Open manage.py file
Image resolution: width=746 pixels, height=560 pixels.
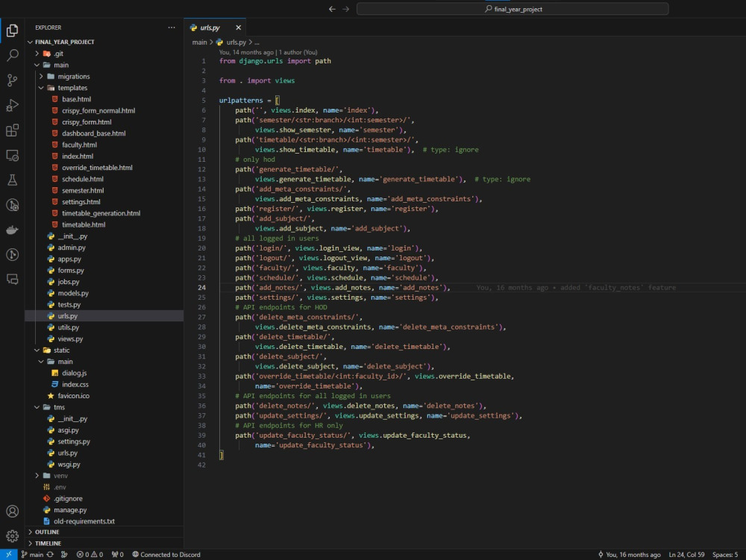(x=104, y=509)
